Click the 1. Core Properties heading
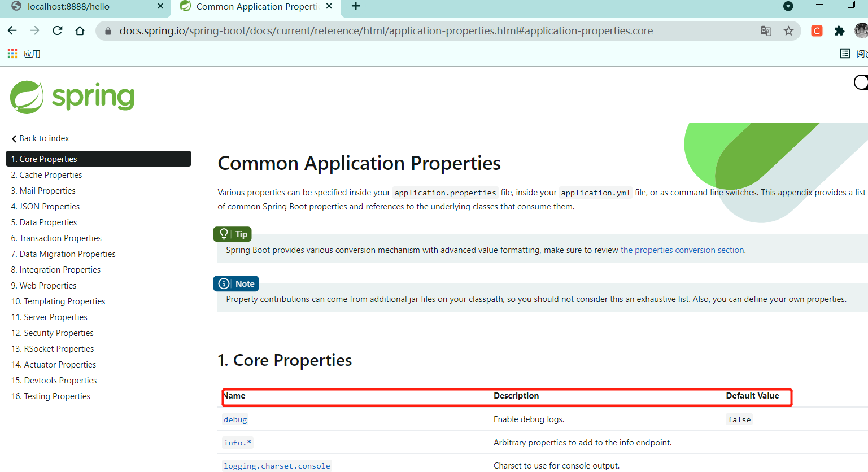 click(x=285, y=360)
